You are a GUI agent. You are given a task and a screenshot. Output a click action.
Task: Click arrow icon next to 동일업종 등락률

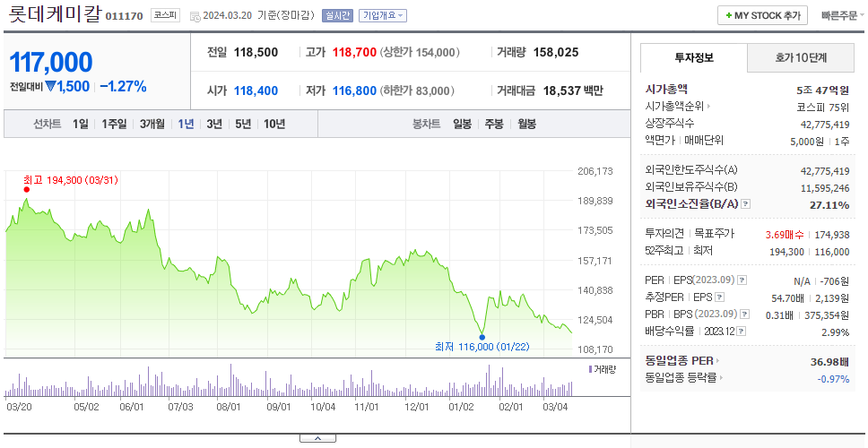(722, 378)
